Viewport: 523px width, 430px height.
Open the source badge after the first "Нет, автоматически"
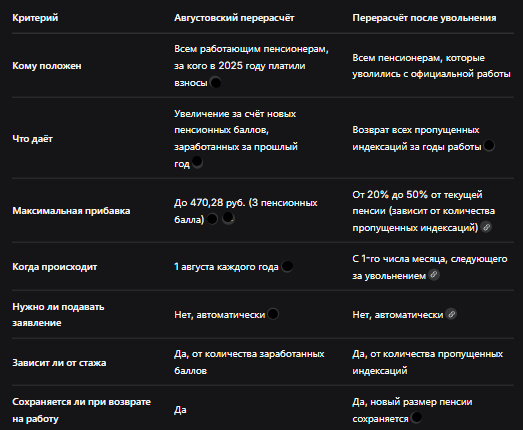click(x=273, y=314)
